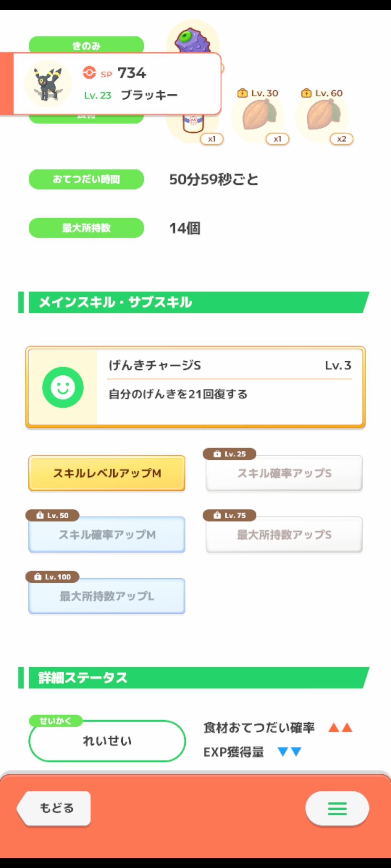391x868 pixels.
Task: Select locked スキル確率アップS sub skill
Action: pos(284,473)
